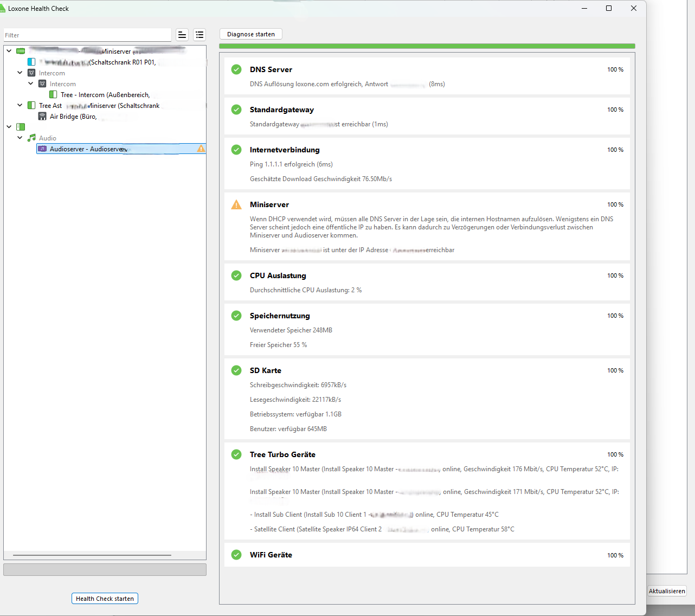Collapse the top-level Intercom node

click(x=20, y=73)
